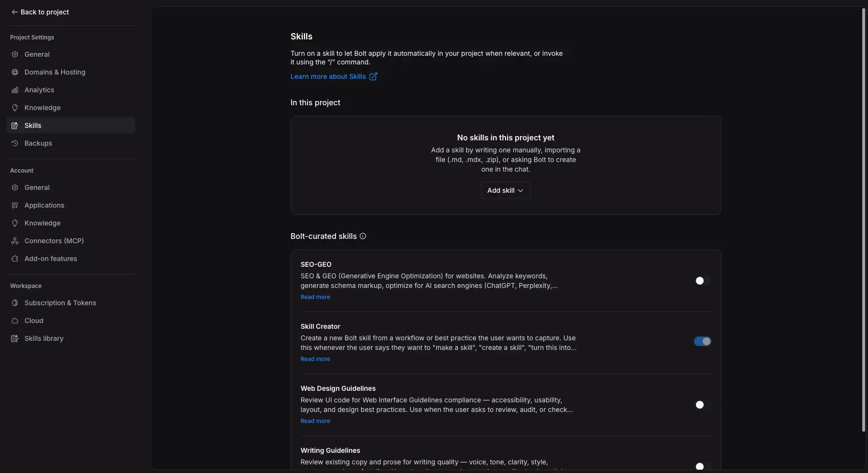Open Connectors (MCP) settings
This screenshot has width=868, height=473.
point(71,241)
